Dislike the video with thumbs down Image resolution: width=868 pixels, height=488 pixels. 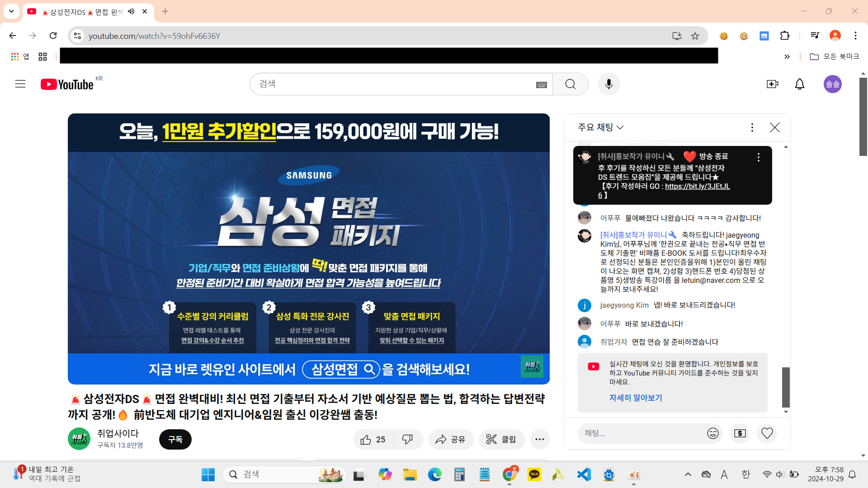407,439
